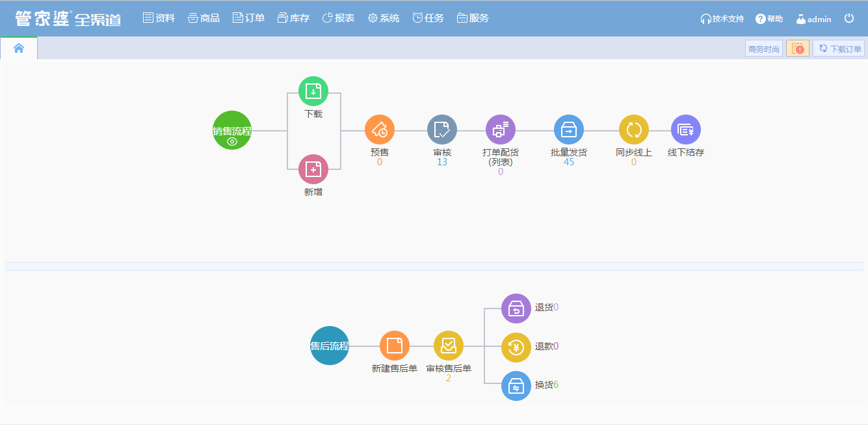
Task: Click the power logout icon
Action: pos(849,18)
